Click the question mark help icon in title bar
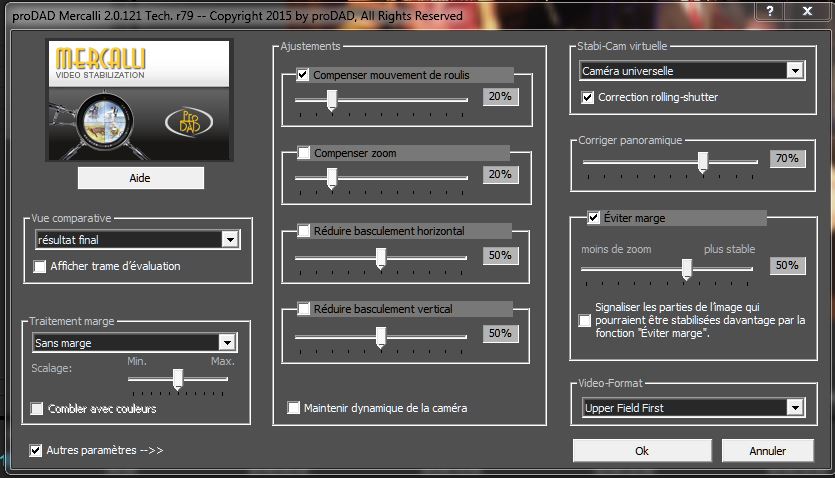Viewport: 835px width, 478px height. click(x=769, y=11)
